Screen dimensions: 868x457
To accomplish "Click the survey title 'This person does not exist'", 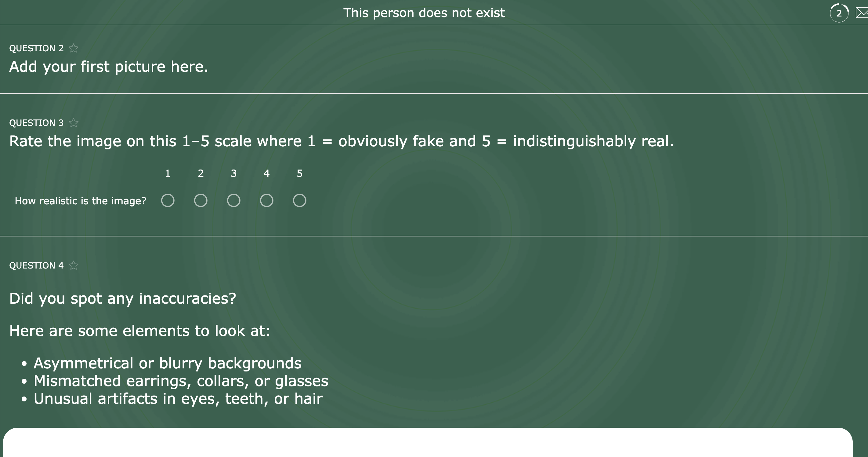I will pyautogui.click(x=425, y=13).
